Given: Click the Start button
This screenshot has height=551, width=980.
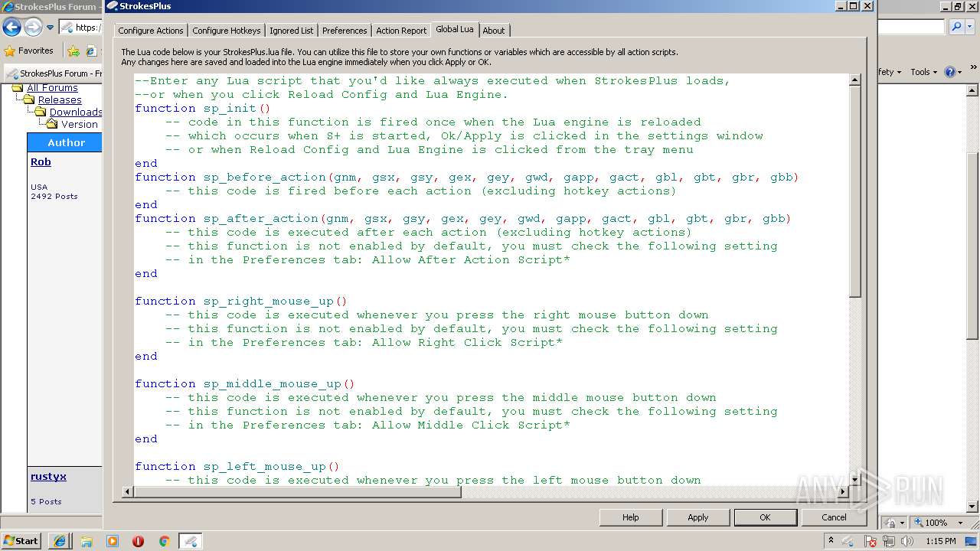Looking at the screenshot, I should pos(21,540).
